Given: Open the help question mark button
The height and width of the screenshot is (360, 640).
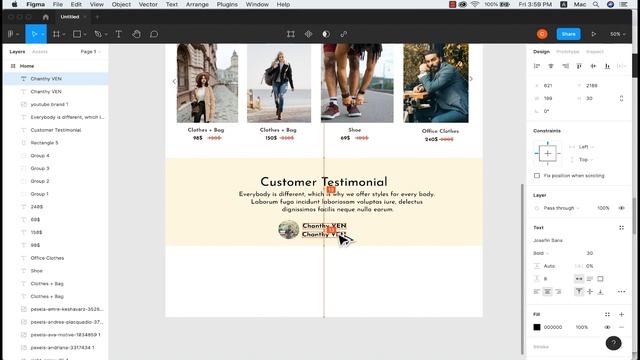Looking at the screenshot, I should click(x=613, y=343).
